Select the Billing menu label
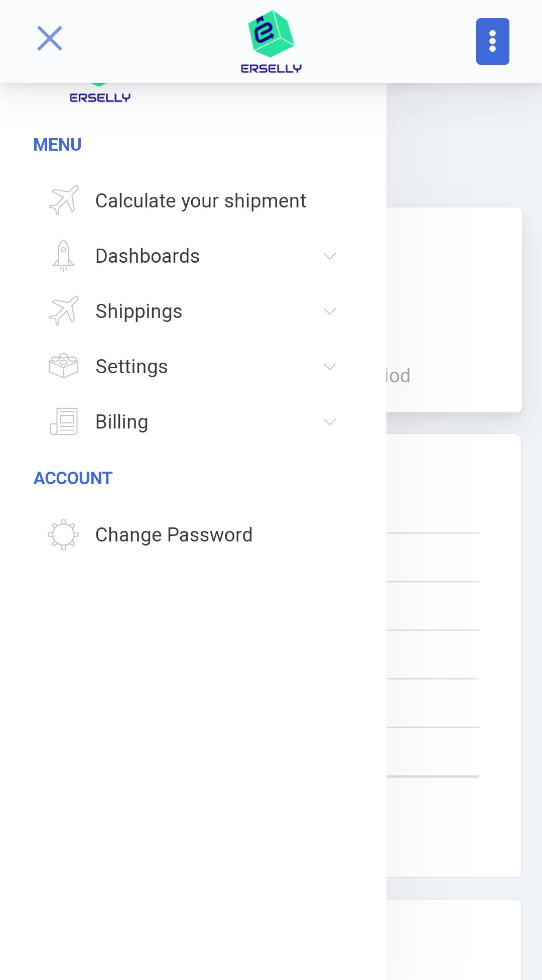The image size is (542, 980). click(x=122, y=422)
